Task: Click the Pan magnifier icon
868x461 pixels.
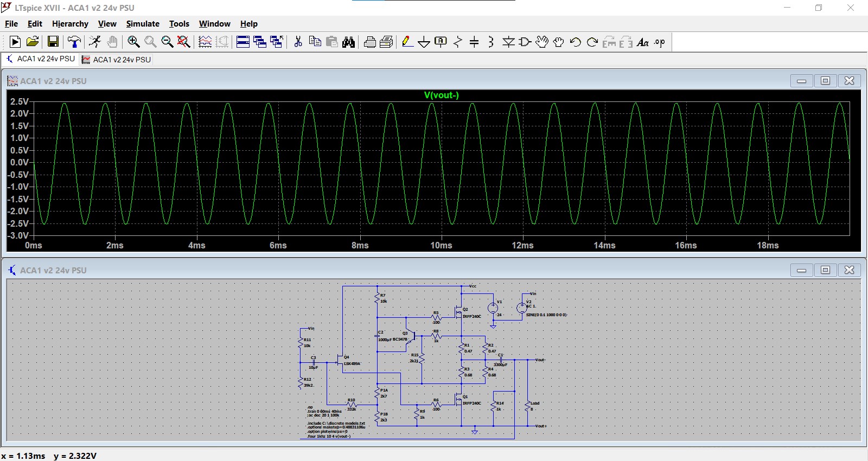Action: point(150,42)
